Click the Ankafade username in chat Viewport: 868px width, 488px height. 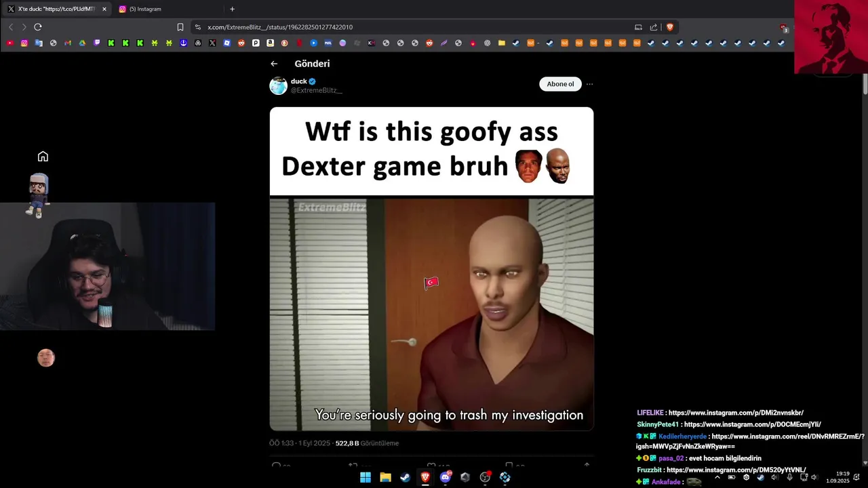pyautogui.click(x=666, y=482)
